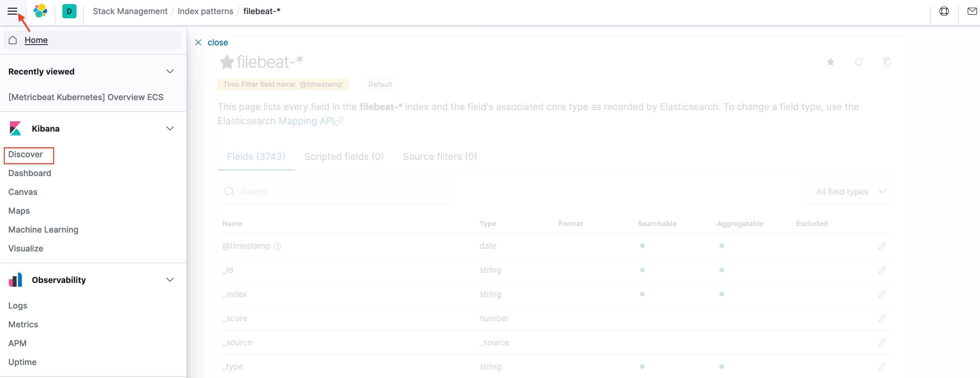This screenshot has width=980, height=378.
Task: Set index pattern as favorite star
Action: [x=831, y=62]
